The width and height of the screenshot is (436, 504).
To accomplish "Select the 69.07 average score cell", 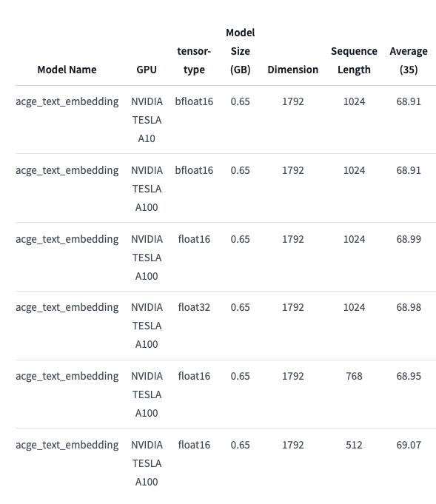I will pos(409,445).
